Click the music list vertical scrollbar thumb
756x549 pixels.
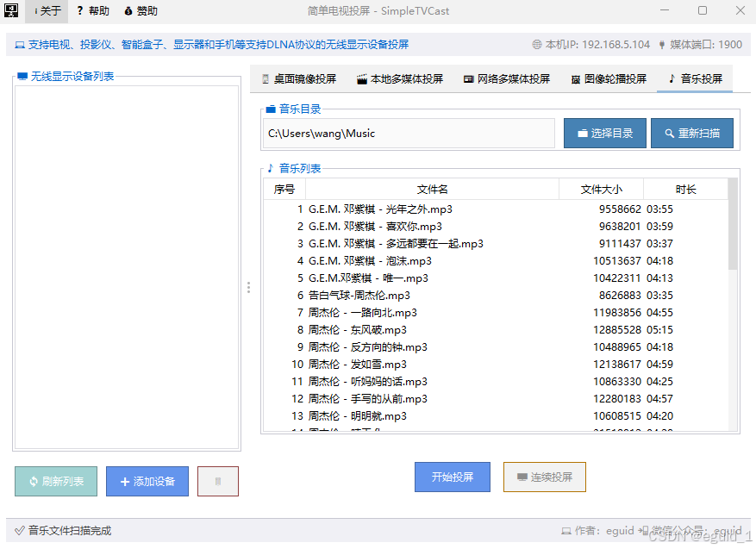733,223
